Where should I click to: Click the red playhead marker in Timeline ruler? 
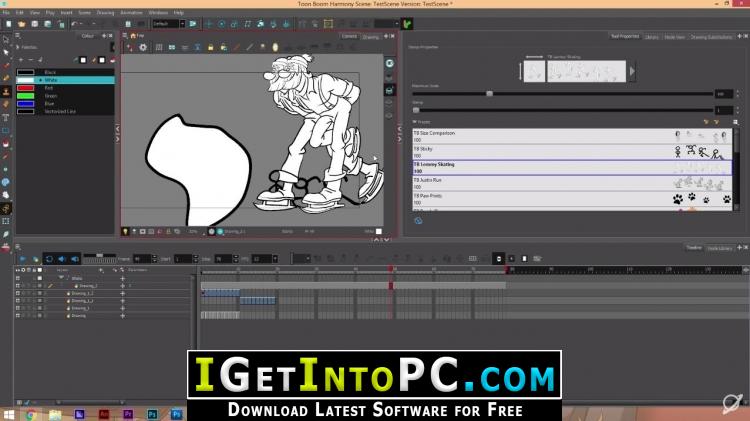[x=390, y=270]
